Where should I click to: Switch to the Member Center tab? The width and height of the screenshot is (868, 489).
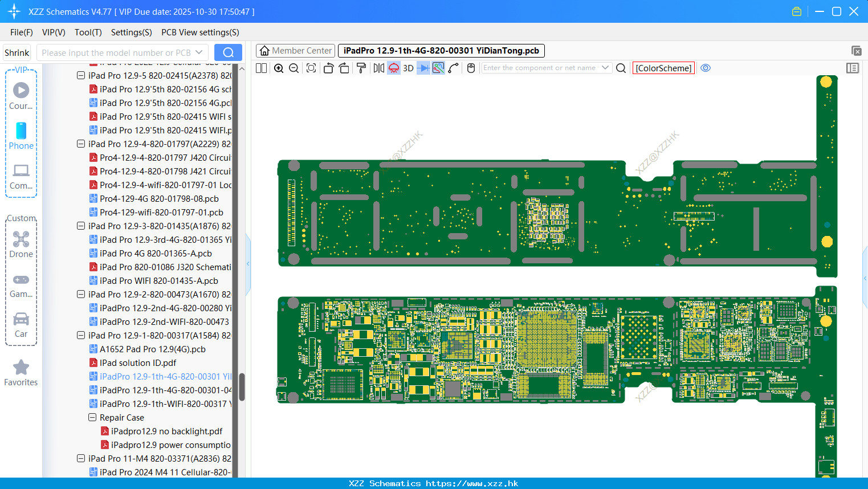296,51
